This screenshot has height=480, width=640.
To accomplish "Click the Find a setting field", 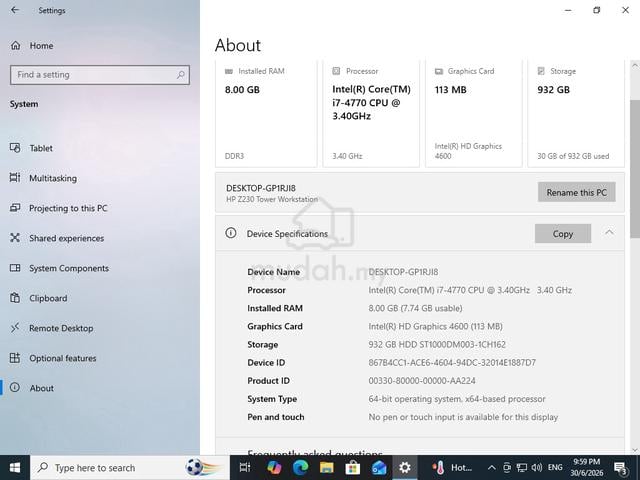I will tap(100, 75).
